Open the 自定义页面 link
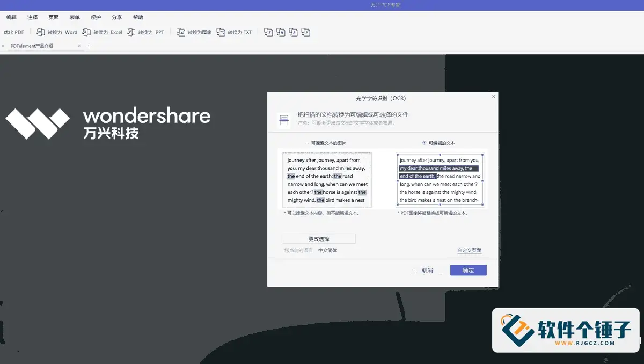The height and width of the screenshot is (364, 644). pyautogui.click(x=469, y=250)
